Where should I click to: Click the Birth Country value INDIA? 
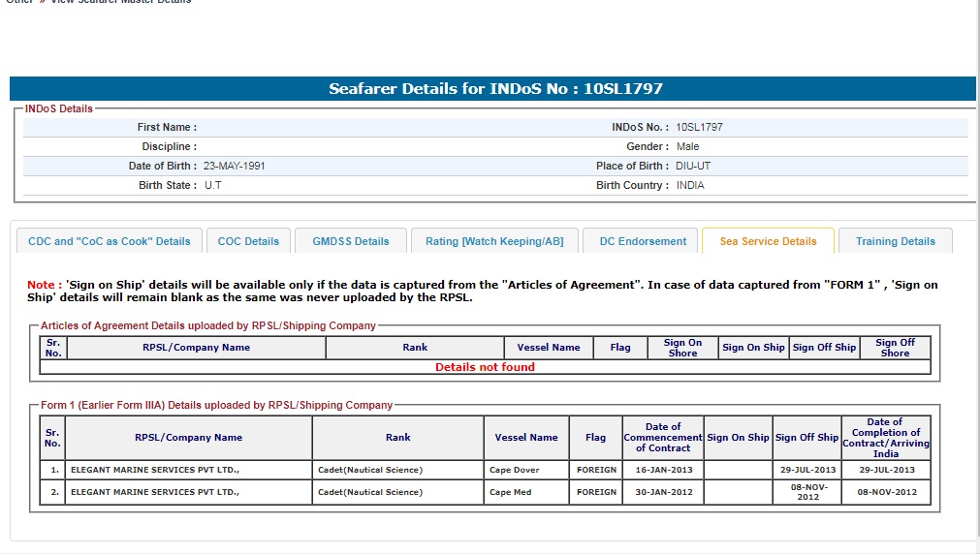(690, 185)
